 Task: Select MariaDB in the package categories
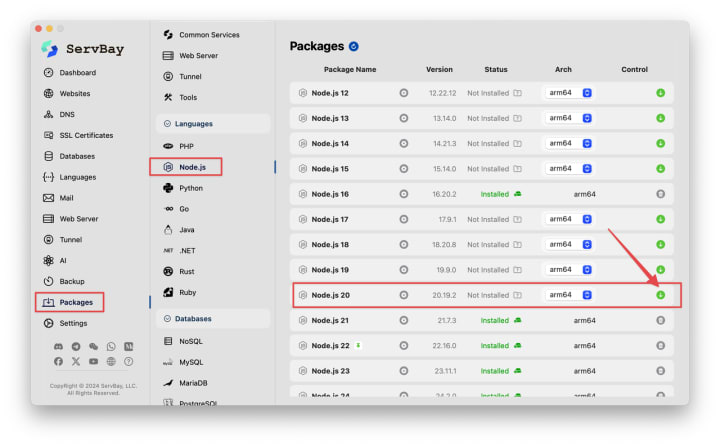(186, 383)
